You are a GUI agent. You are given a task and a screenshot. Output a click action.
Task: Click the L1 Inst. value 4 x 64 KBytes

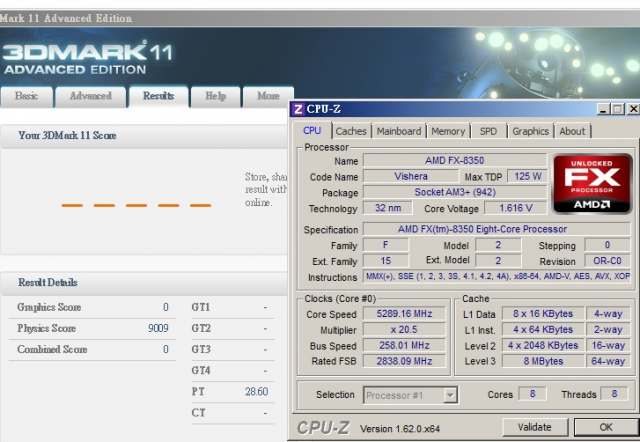coord(543,330)
